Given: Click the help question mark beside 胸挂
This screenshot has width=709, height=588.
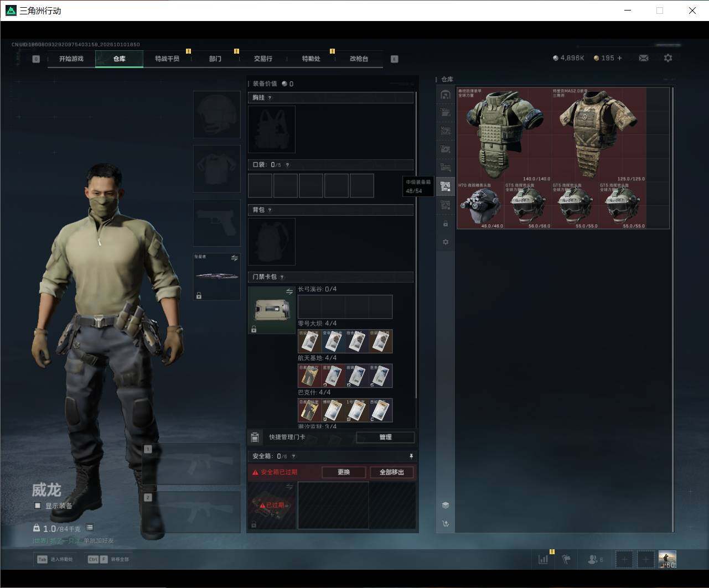Looking at the screenshot, I should (270, 98).
